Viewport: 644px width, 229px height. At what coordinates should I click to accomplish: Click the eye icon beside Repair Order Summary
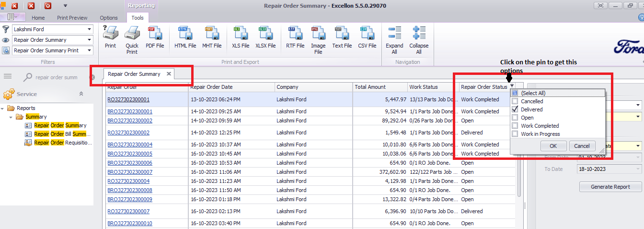(x=6, y=40)
